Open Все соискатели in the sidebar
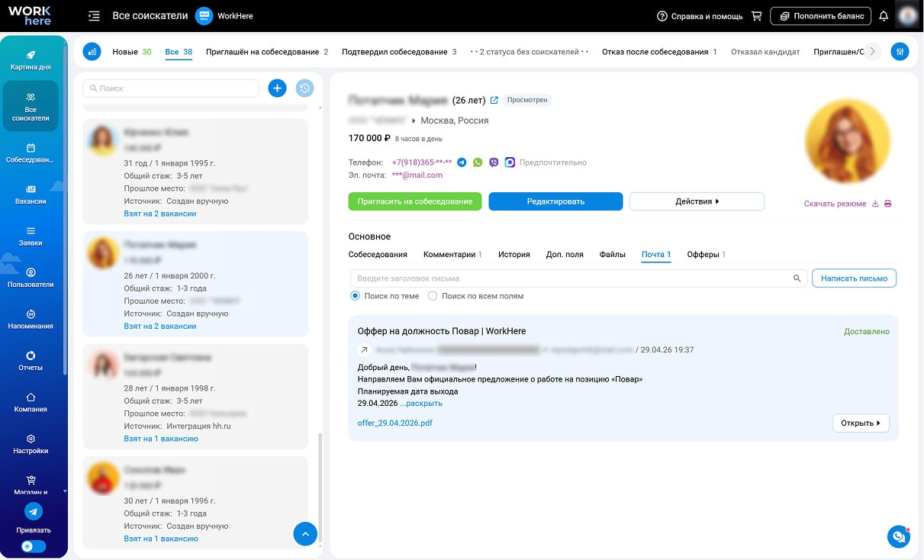The image size is (924, 560). pos(31,106)
